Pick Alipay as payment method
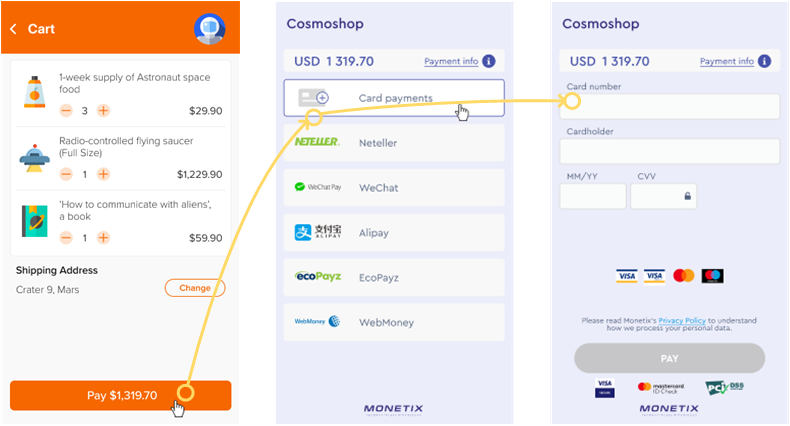The width and height of the screenshot is (790, 426). [x=394, y=233]
